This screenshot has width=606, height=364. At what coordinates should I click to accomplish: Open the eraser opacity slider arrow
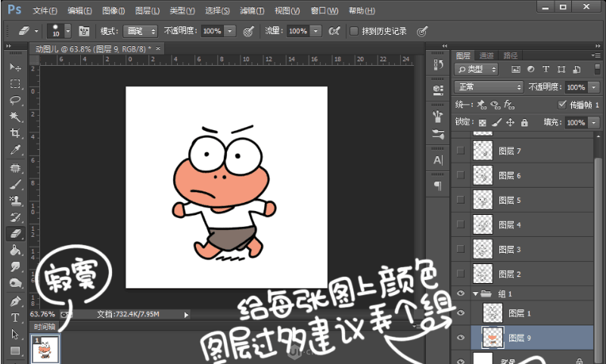(x=230, y=31)
